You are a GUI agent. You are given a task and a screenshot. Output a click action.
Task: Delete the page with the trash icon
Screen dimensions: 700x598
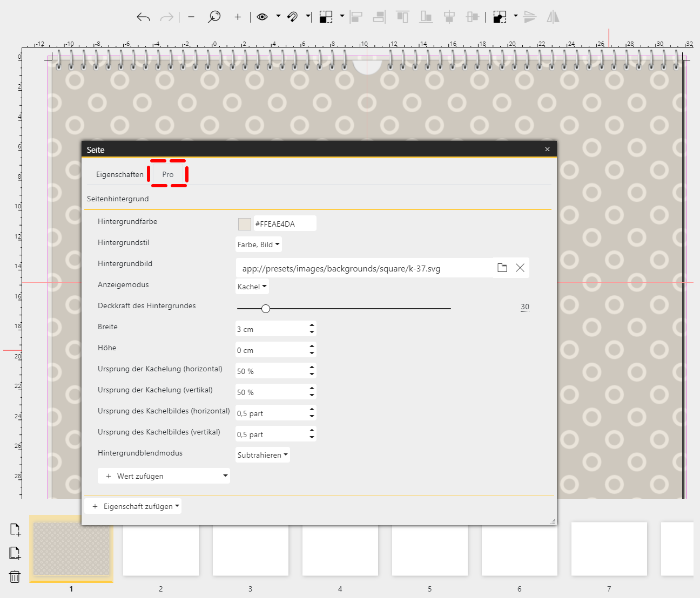15,577
